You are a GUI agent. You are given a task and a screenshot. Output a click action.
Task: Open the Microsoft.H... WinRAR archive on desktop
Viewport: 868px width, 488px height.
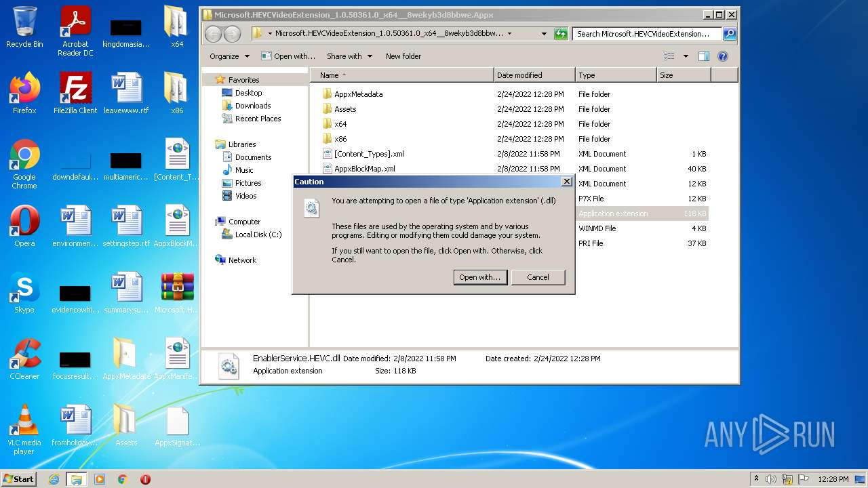[177, 293]
